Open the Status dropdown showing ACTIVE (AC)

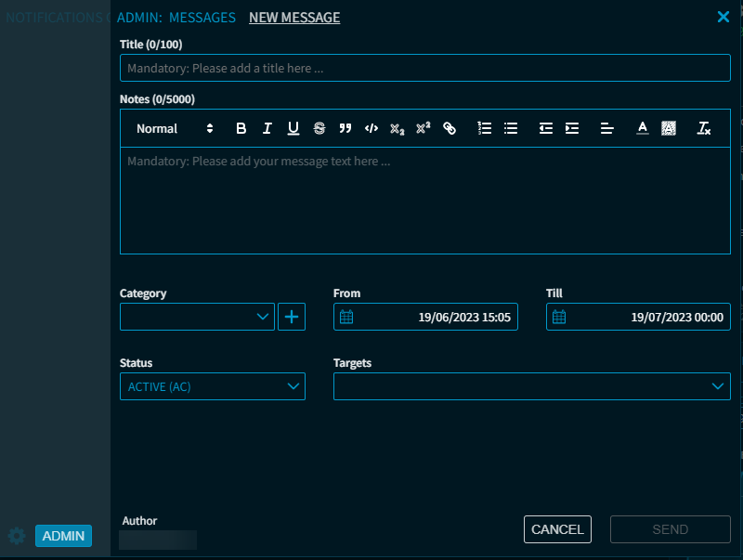click(212, 386)
